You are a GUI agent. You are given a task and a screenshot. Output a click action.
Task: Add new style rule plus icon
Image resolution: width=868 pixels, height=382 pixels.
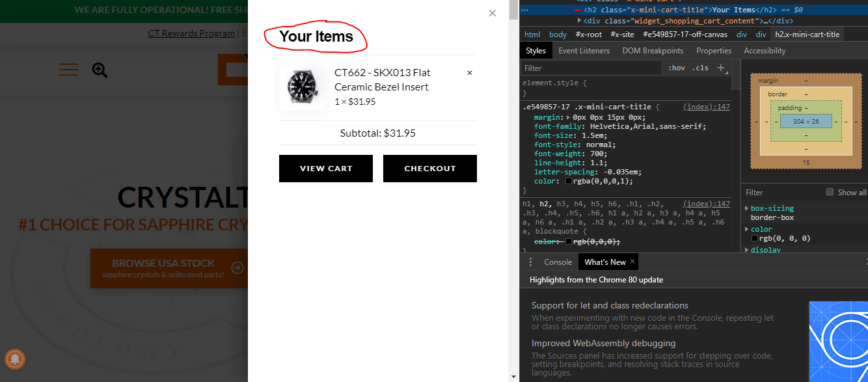click(721, 68)
